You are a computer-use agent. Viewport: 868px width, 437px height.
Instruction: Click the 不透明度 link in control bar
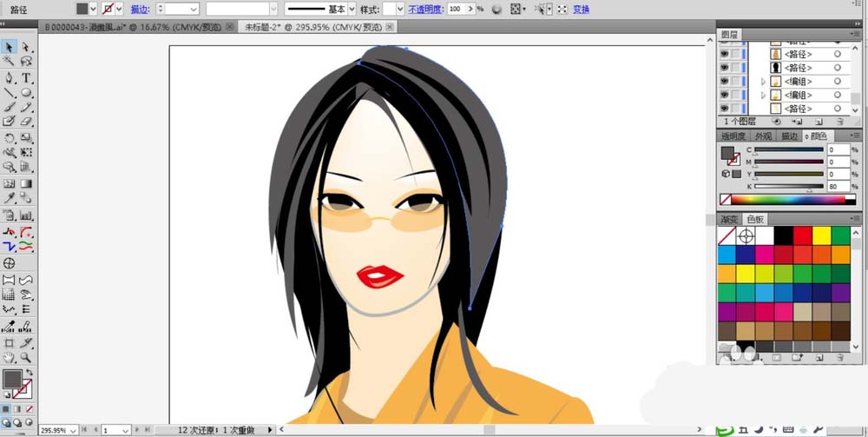[426, 10]
